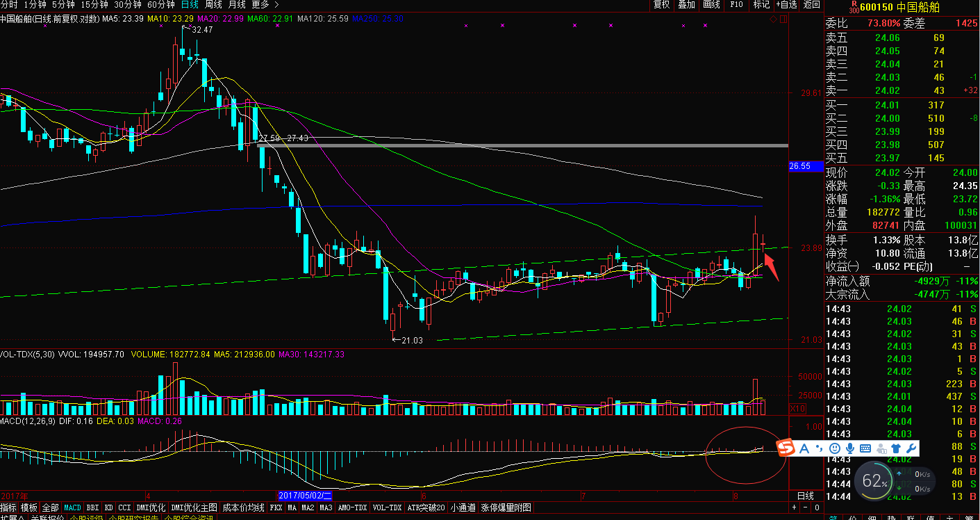The height and width of the screenshot is (520, 980).
Task: Switch chart to 30分钟 period
Action: 128,4
